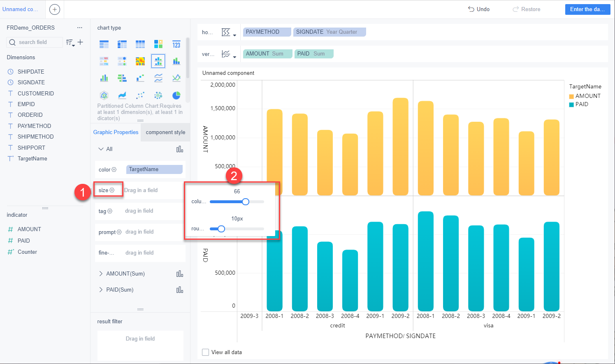Pick the heat map chart type
Image resolution: width=615 pixels, height=364 pixels.
pyautogui.click(x=140, y=61)
